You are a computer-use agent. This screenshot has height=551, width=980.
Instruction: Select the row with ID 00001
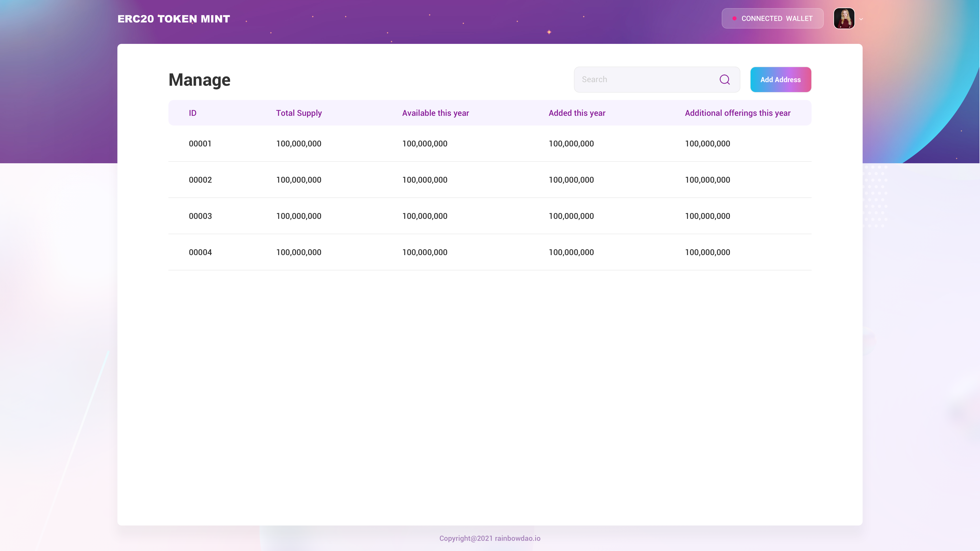pyautogui.click(x=200, y=144)
